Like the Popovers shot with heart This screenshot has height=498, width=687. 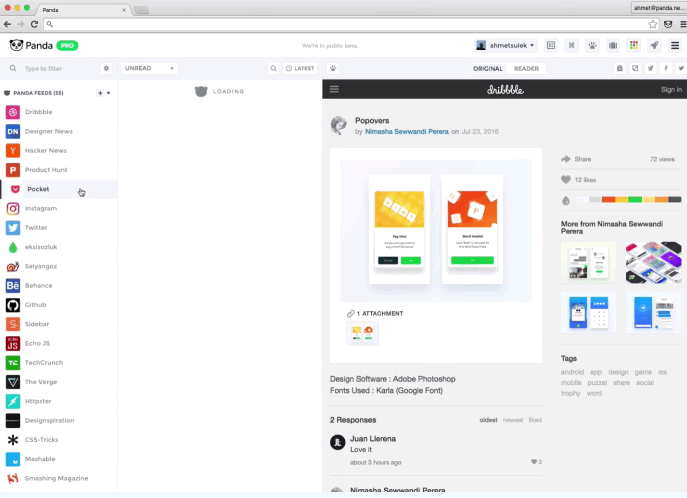point(566,180)
